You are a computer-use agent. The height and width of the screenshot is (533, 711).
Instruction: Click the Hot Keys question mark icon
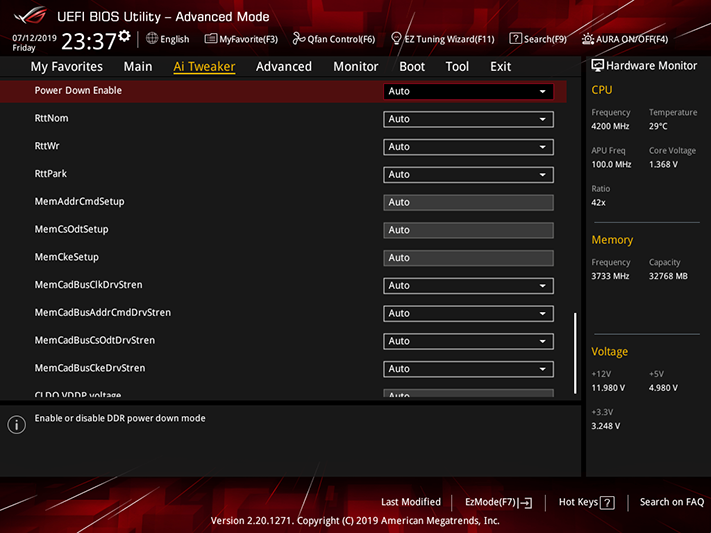tap(607, 503)
